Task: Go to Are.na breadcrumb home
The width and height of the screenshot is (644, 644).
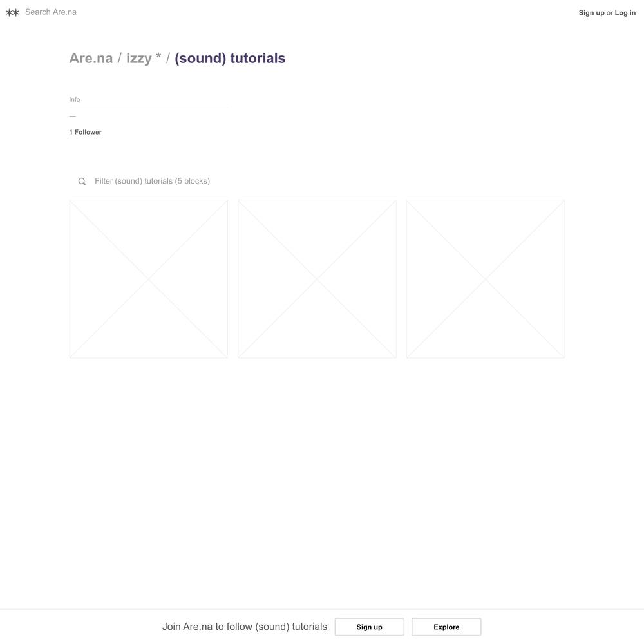Action: [x=91, y=59]
